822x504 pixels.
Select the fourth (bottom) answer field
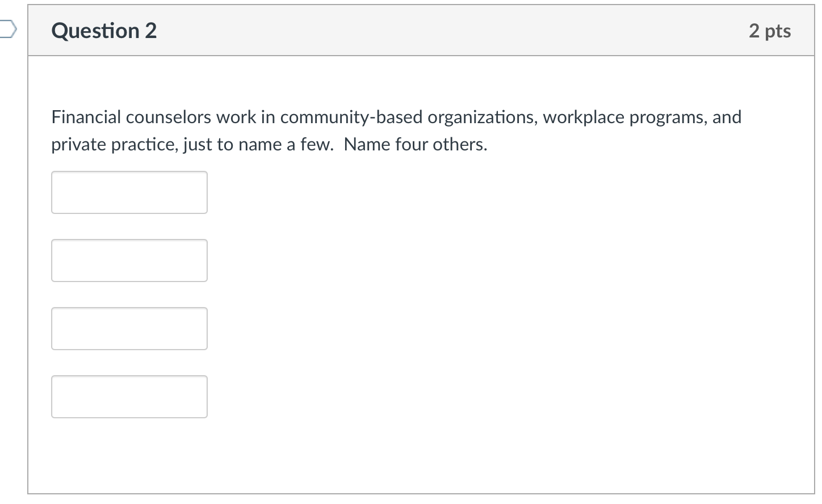(x=129, y=397)
